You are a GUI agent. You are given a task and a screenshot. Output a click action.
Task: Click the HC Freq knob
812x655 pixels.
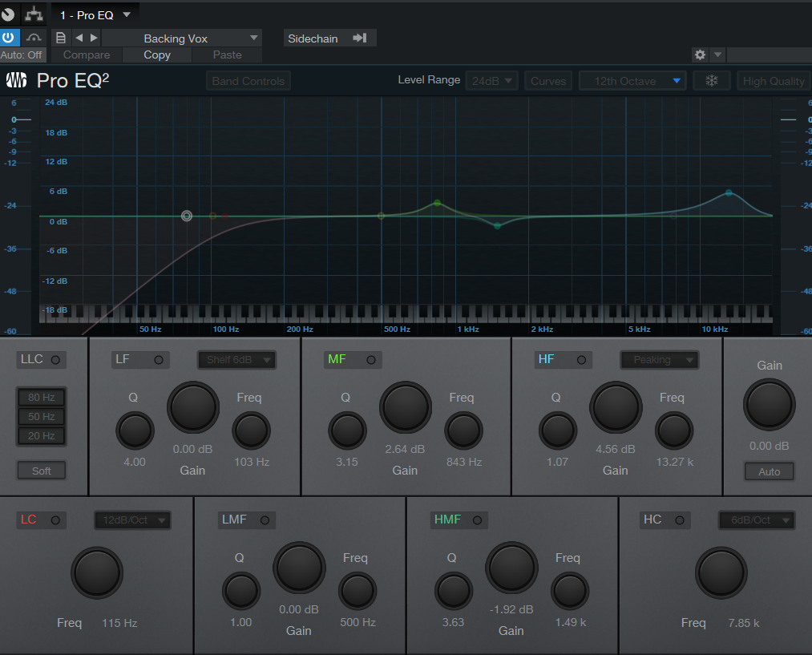tap(721, 572)
